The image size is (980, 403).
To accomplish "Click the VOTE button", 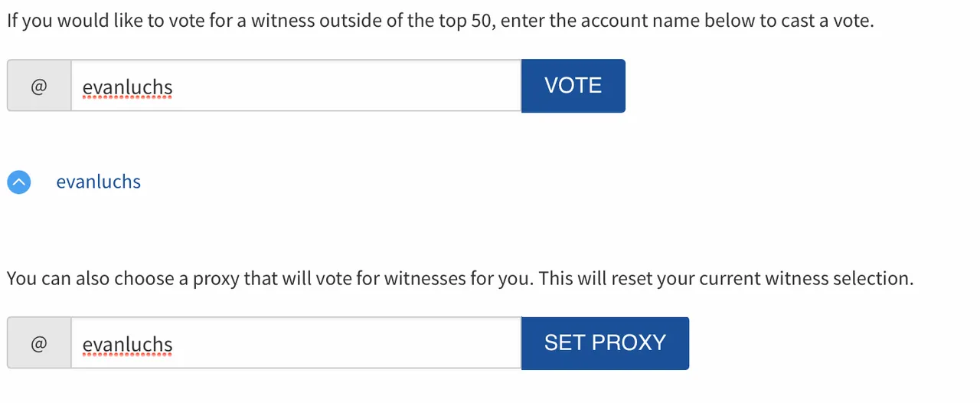I will (573, 86).
